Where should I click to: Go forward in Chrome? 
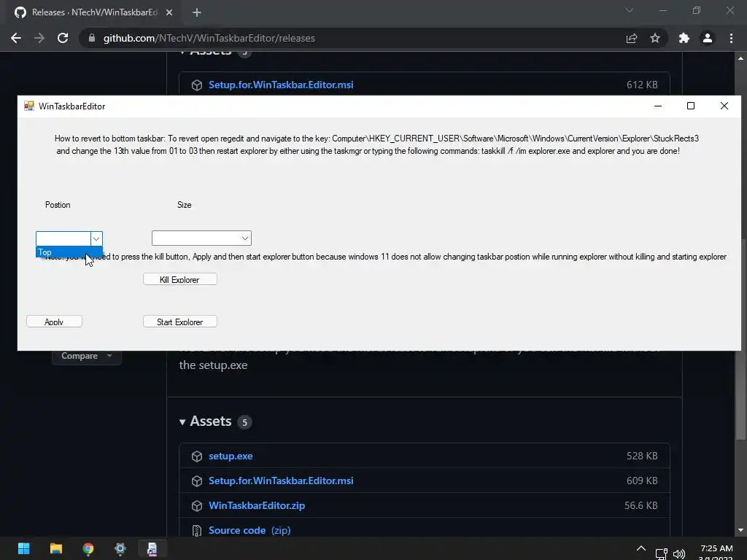pos(39,38)
